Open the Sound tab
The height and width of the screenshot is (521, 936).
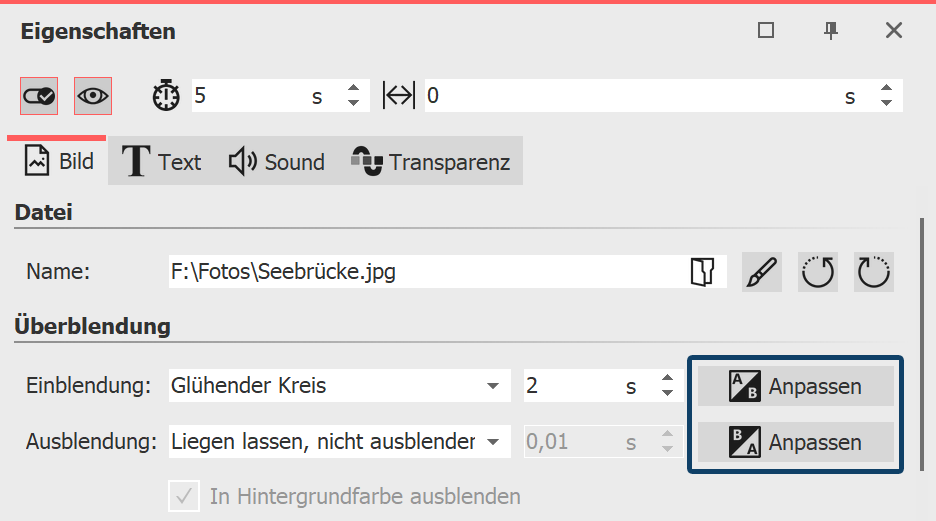tap(276, 161)
